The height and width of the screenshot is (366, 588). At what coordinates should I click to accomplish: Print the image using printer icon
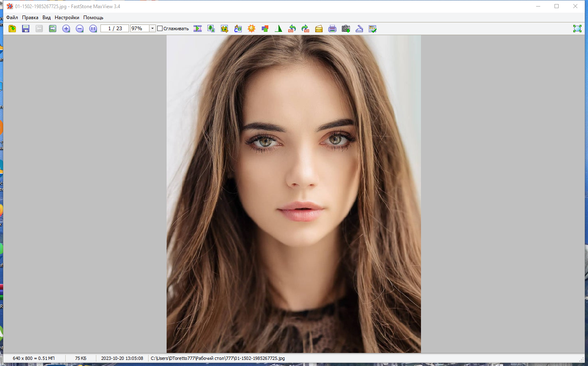point(332,29)
